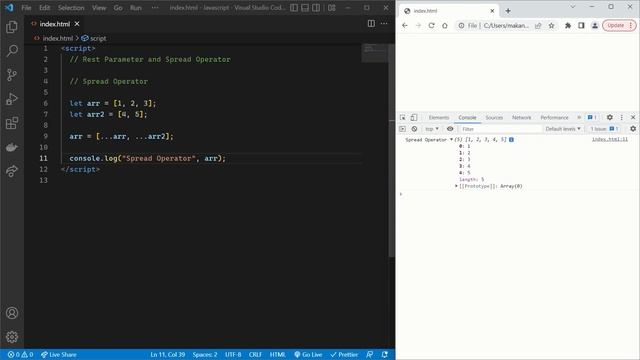Toggle the browser side panel
Image resolution: width=640 pixels, height=360 pixels.
(581, 25)
